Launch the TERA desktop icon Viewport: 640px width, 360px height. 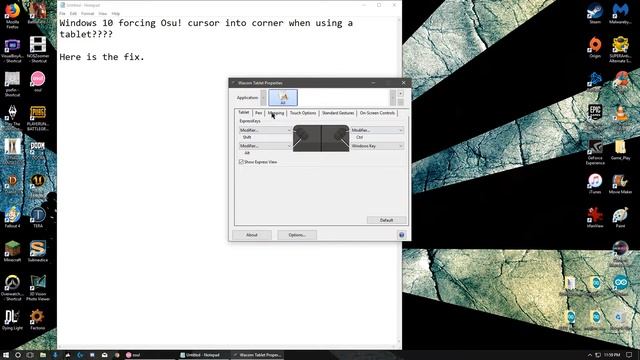click(38, 217)
